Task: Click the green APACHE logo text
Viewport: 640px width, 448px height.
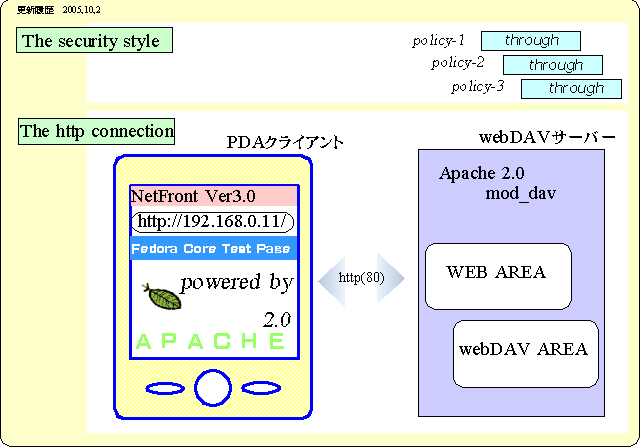Action: [x=211, y=342]
